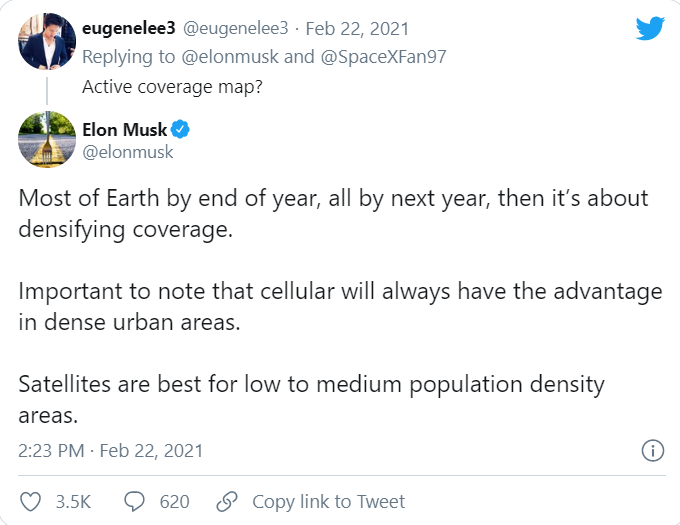Click the 620 replies count
The height and width of the screenshot is (525, 680).
pyautogui.click(x=174, y=501)
